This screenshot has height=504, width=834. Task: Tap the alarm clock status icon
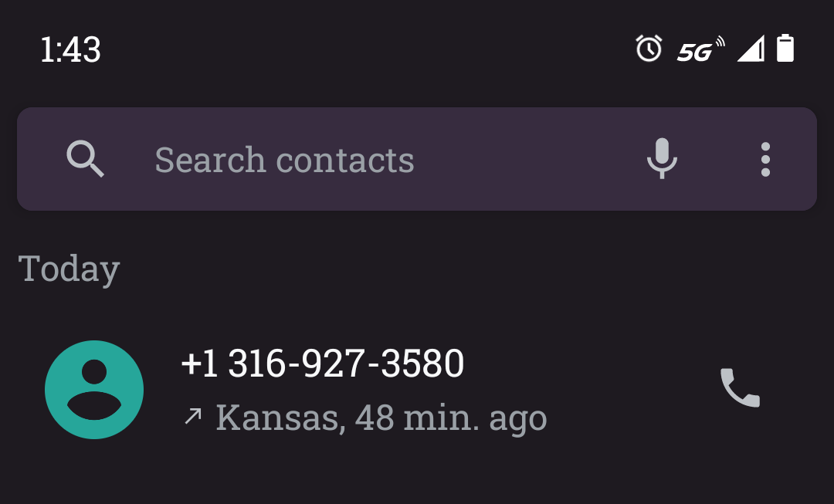(649, 49)
